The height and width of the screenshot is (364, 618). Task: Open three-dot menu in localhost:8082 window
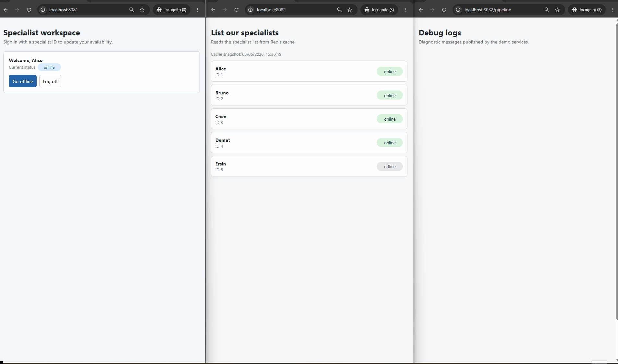[405, 10]
